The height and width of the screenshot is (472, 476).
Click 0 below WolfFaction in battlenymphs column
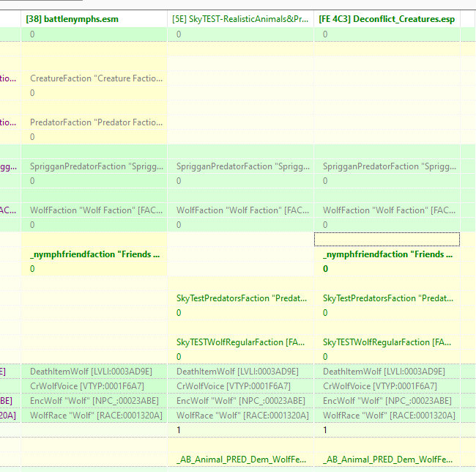(94, 225)
